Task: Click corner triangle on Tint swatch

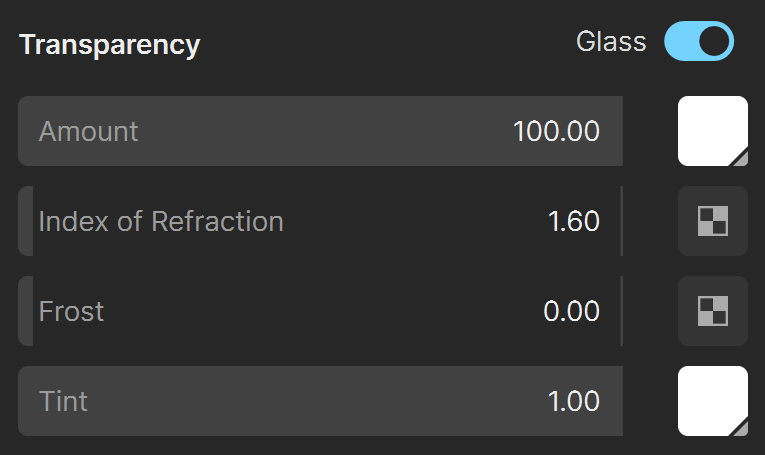Action: 740,428
